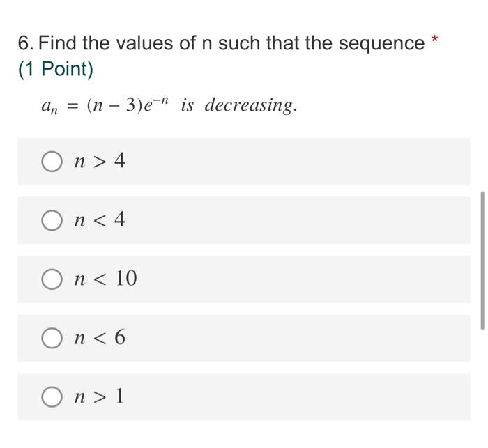Click the formula (n − 3)e^−n expression
This screenshot has height=448, width=488.
tap(128, 105)
